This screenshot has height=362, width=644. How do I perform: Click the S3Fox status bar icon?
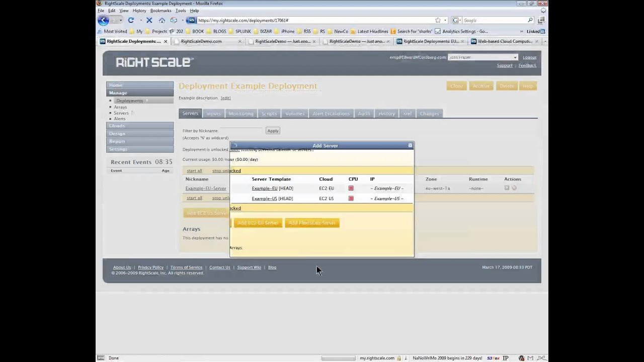(x=493, y=358)
